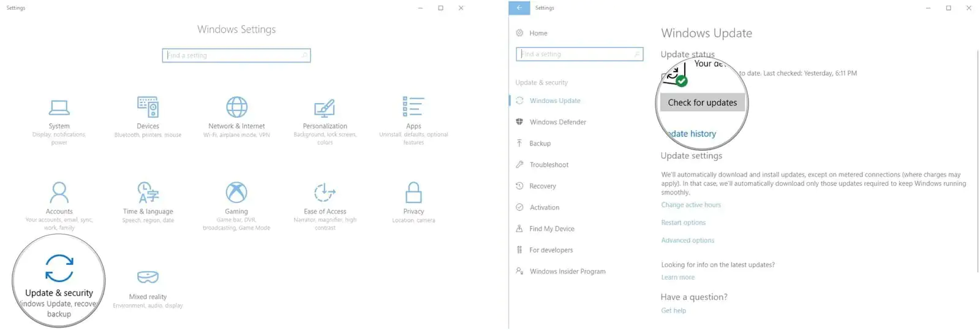Click the Windows Insider Program icon
Viewport: 980px width, 330px height.
coord(519,271)
